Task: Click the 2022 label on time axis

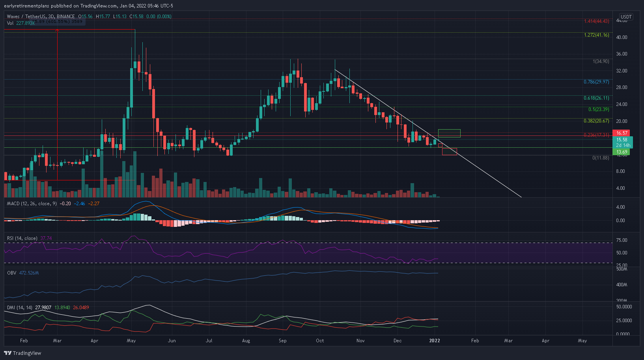Action: [x=435, y=341]
